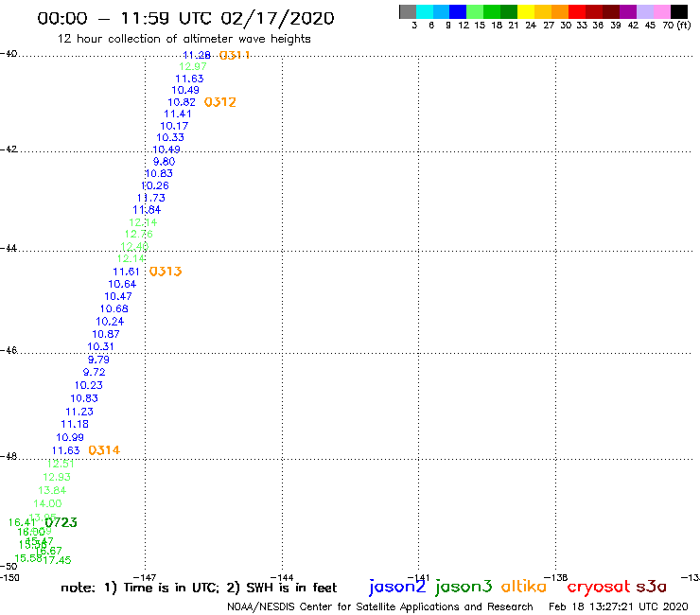Screen dimensions: 700x615
Task: Select the green time label 0723
Action: 61,522
